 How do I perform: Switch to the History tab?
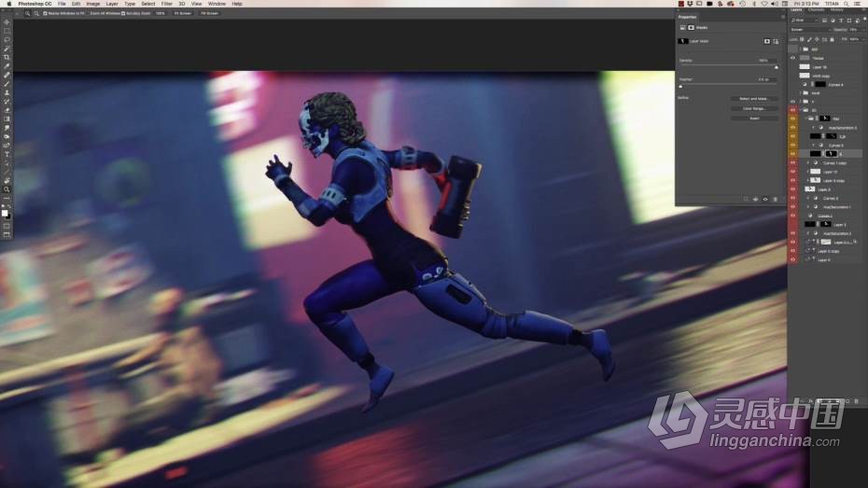[837, 10]
